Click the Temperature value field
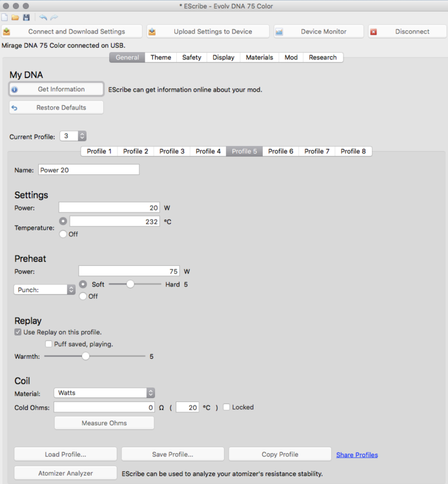This screenshot has width=448, height=484. [115, 221]
